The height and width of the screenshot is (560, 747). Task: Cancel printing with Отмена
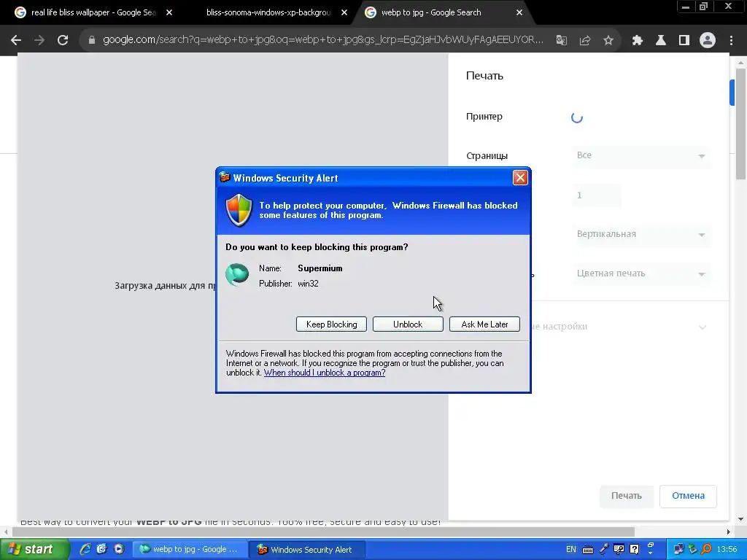[x=688, y=496]
